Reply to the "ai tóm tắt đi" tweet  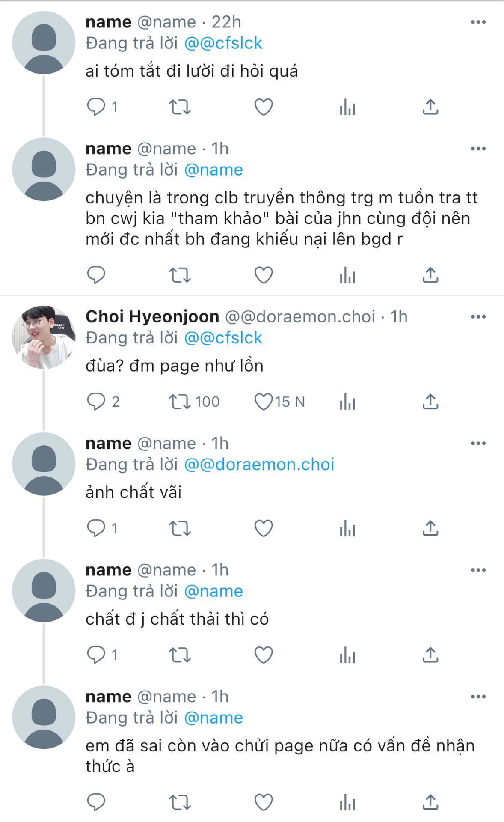(96, 107)
